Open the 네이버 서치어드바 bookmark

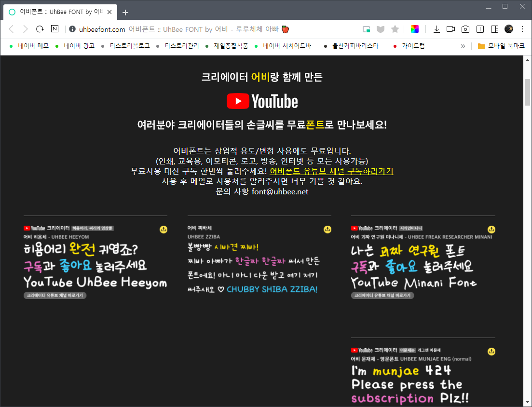[x=285, y=46]
